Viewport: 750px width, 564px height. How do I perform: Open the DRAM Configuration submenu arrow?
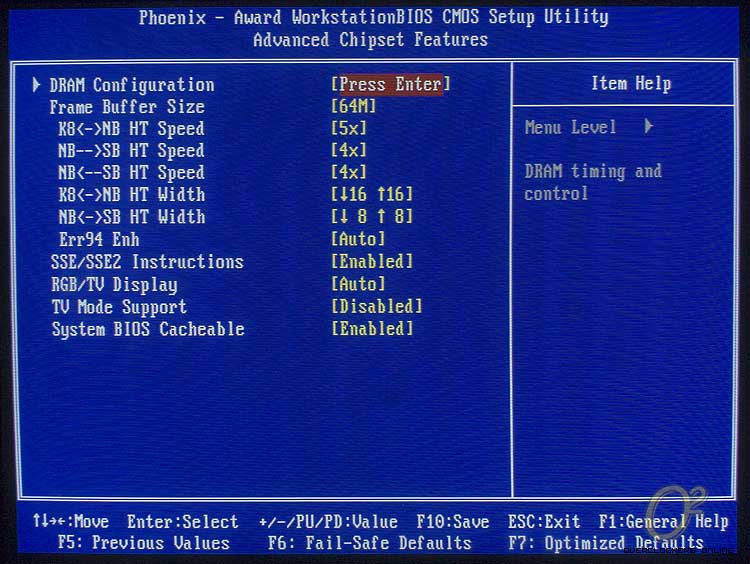coord(36,85)
